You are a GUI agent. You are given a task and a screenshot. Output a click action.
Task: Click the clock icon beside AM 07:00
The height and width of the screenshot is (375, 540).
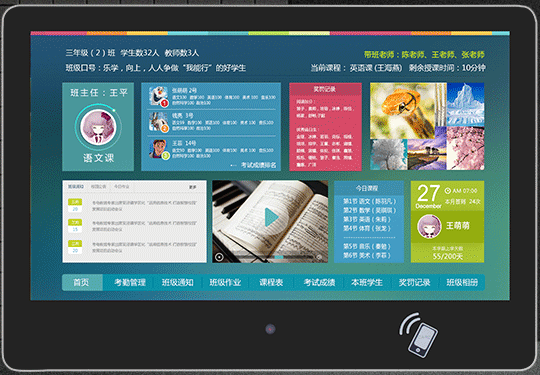[x=448, y=191]
